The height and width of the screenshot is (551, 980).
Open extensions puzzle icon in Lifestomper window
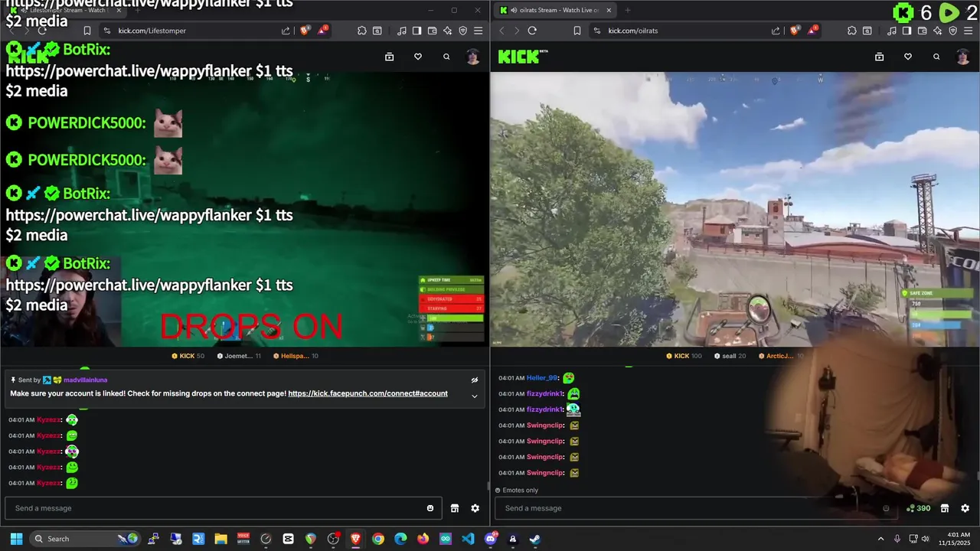pos(362,31)
